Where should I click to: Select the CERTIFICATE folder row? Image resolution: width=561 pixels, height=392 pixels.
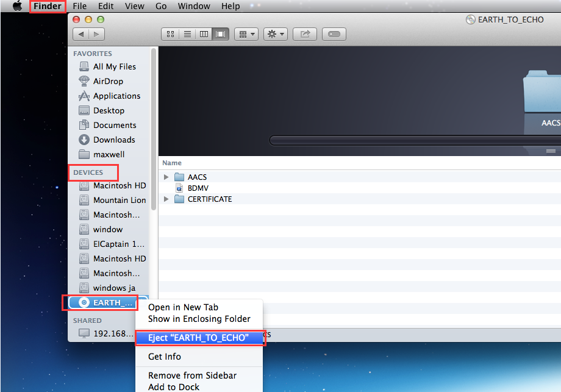[x=360, y=199]
